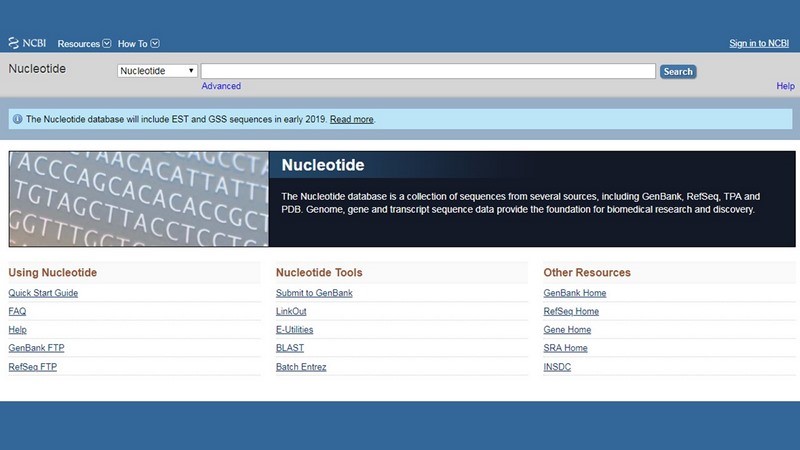Click the search text input field
Image resolution: width=800 pixels, height=450 pixels.
pyautogui.click(x=428, y=71)
